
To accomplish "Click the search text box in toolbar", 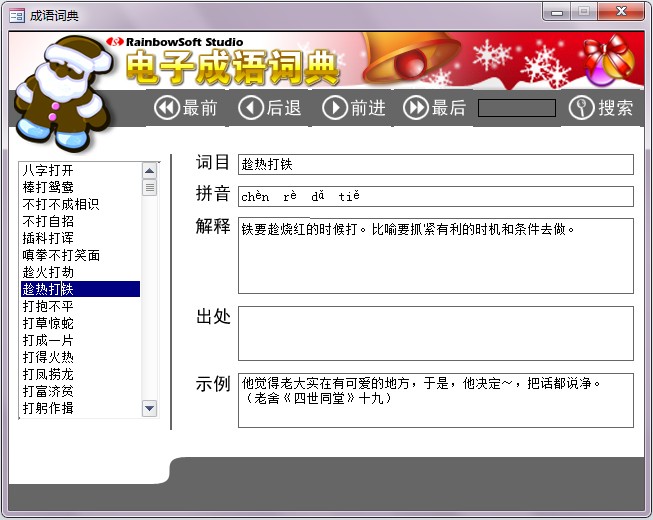I will pyautogui.click(x=517, y=108).
